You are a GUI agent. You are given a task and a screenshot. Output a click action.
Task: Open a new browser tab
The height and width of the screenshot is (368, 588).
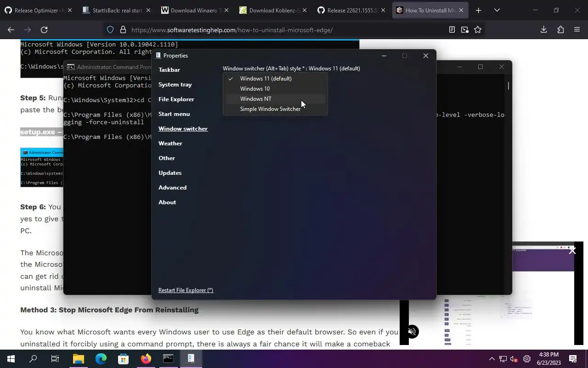(x=478, y=10)
